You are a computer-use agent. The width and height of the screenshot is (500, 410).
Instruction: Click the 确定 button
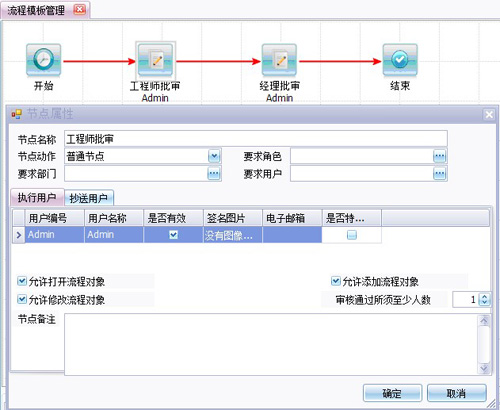pos(392,393)
